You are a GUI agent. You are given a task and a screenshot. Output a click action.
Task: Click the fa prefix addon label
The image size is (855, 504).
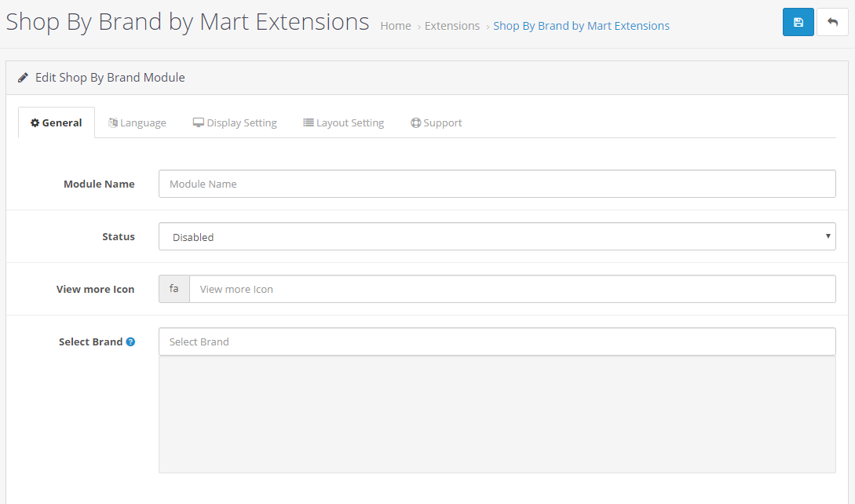click(x=174, y=289)
